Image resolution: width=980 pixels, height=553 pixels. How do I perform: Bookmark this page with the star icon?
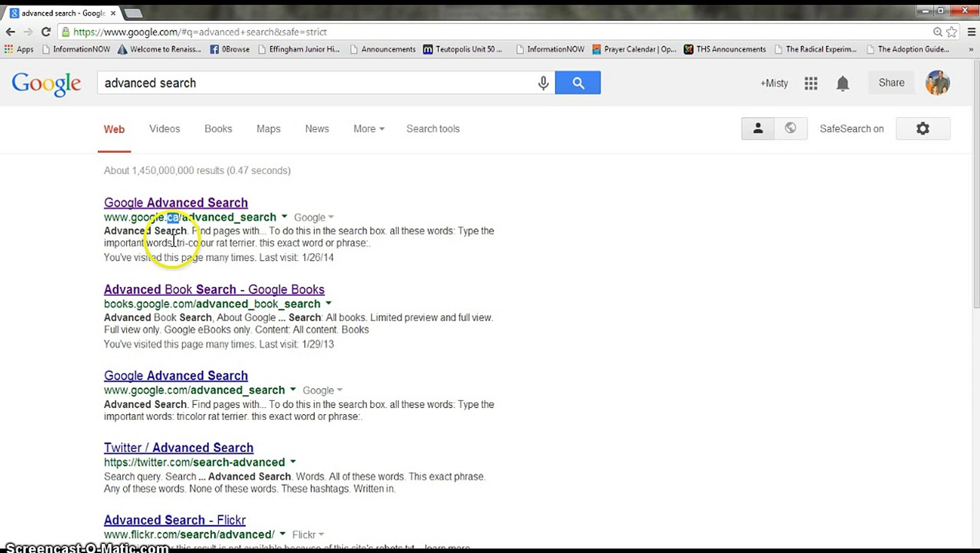tap(952, 32)
